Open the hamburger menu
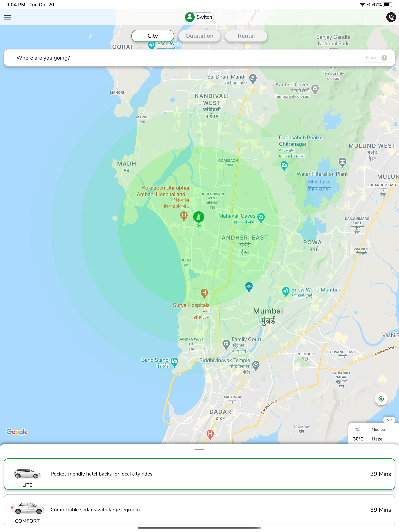399x532 pixels. pyautogui.click(x=8, y=17)
